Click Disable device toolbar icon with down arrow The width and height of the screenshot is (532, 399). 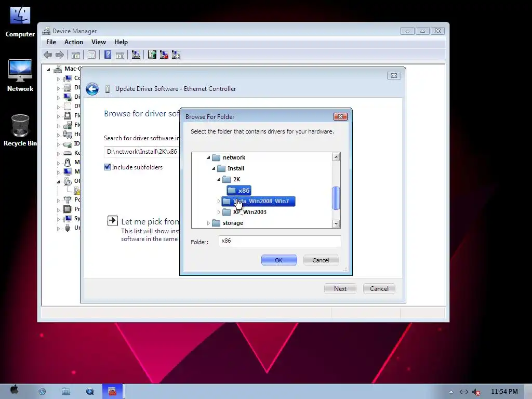[x=176, y=55]
